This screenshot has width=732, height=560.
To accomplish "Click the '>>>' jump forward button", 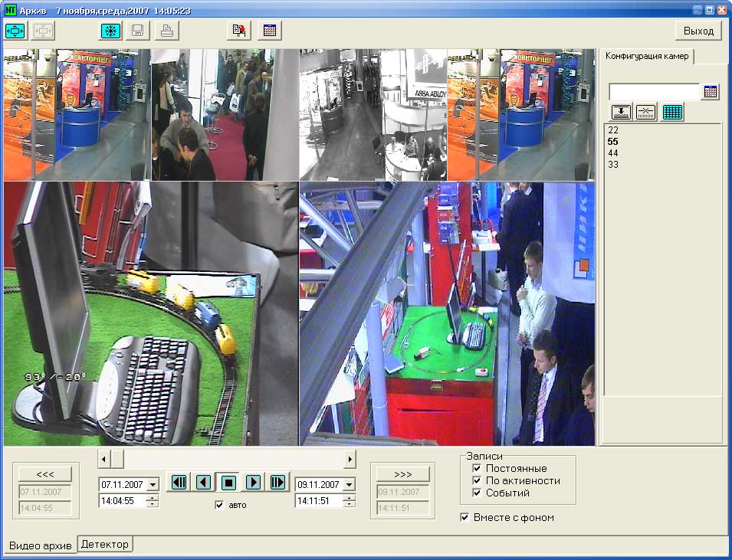I will pyautogui.click(x=399, y=473).
